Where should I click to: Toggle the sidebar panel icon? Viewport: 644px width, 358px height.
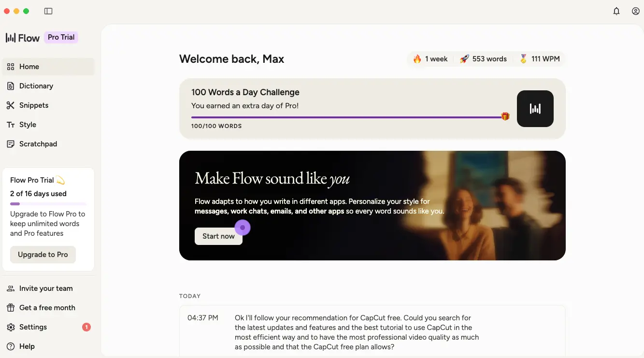[x=48, y=11]
